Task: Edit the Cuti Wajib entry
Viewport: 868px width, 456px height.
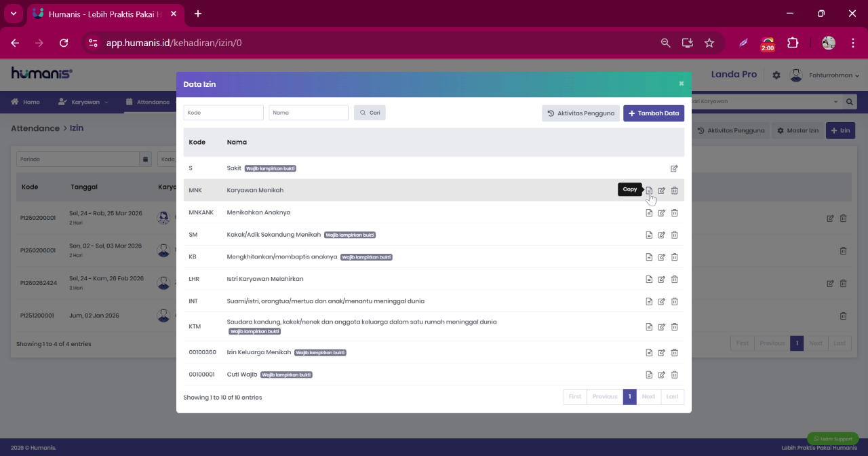Action: (662, 375)
